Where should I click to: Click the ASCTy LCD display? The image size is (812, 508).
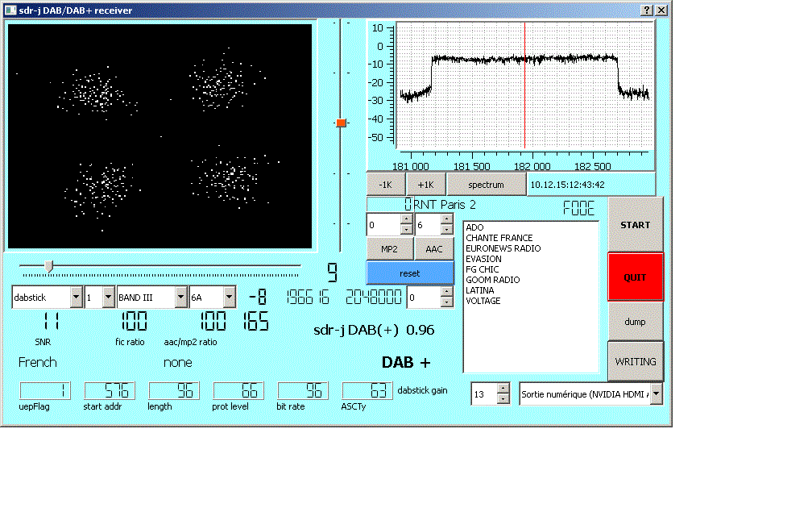tap(367, 390)
